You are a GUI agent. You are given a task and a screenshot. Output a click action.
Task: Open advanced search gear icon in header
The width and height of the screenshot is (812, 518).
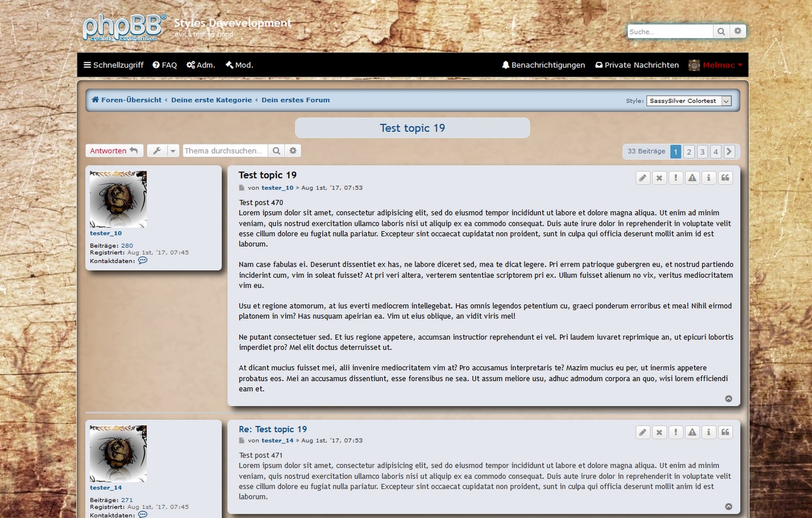(x=738, y=31)
